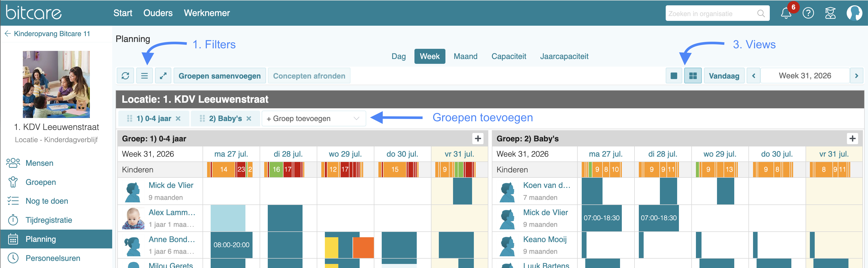Open the notifications bell
This screenshot has width=868, height=268.
click(786, 13)
